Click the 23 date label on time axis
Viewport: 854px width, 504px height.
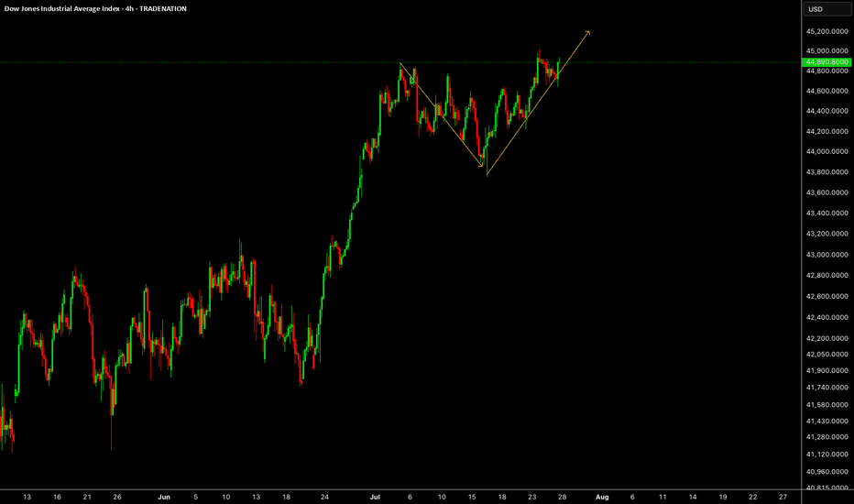(532, 497)
